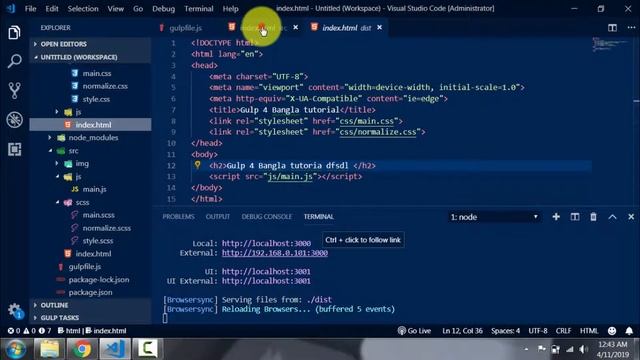Open the Go menu
640x360 pixels.
tap(138, 9)
